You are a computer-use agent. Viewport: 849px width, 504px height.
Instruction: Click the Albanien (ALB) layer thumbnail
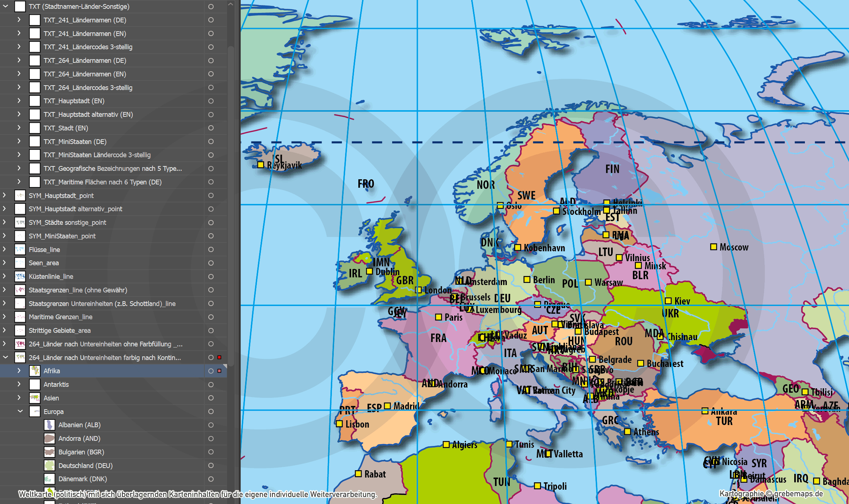(x=49, y=425)
